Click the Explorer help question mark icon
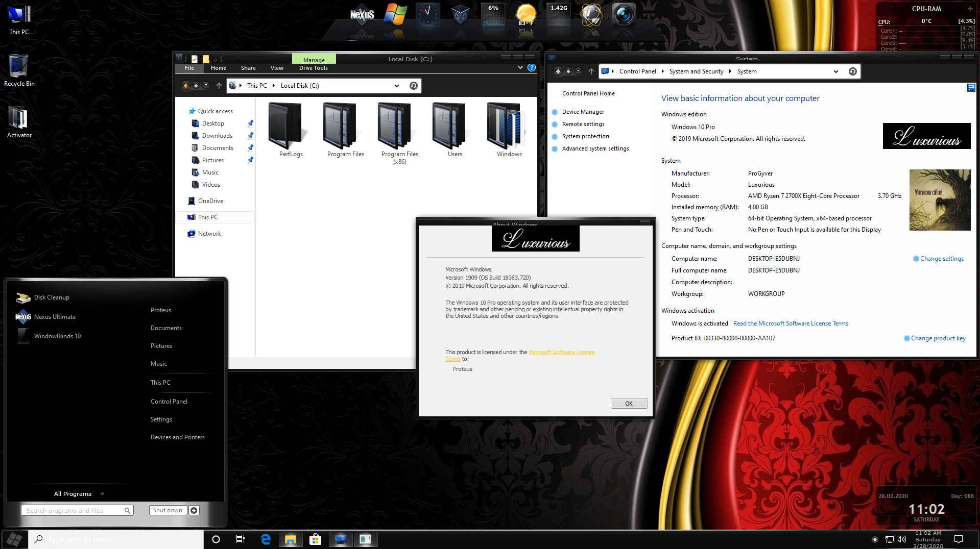 point(531,67)
